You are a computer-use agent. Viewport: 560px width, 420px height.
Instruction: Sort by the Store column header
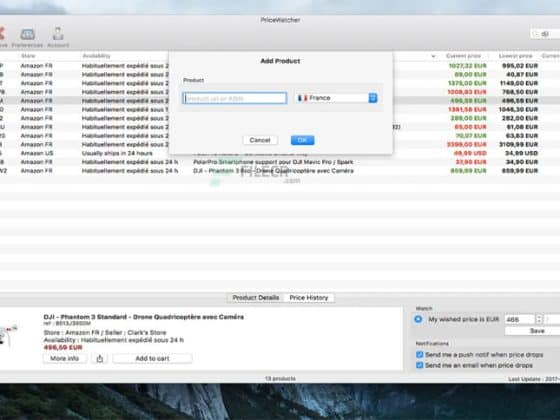[28, 56]
